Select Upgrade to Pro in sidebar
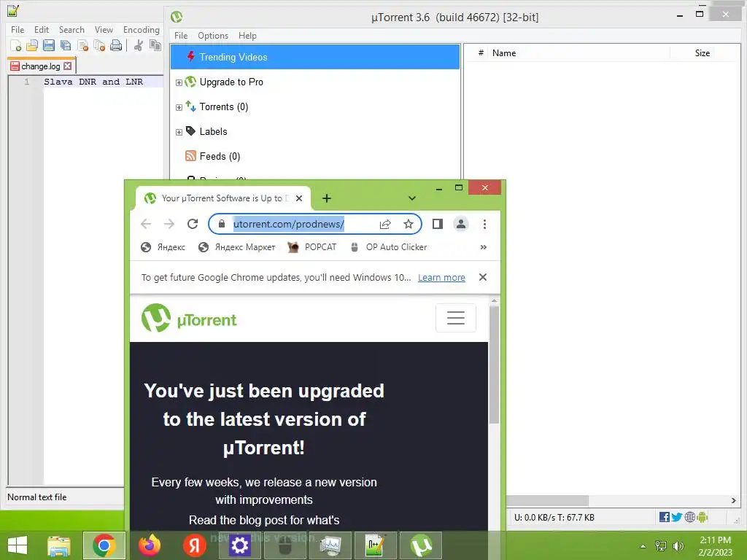 tap(231, 82)
